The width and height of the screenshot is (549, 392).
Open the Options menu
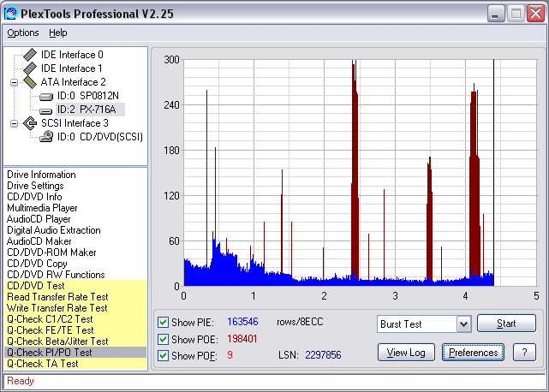coord(23,33)
